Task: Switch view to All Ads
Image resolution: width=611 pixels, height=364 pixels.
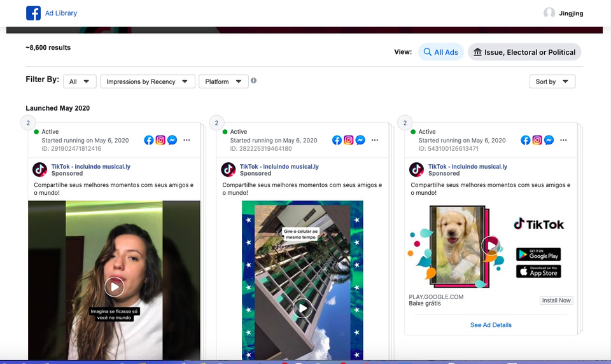Action: (440, 52)
